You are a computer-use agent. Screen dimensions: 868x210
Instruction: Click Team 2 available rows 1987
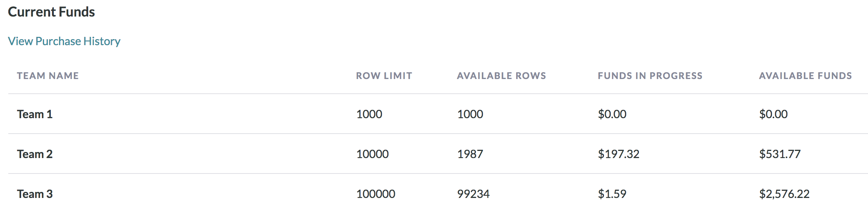(470, 154)
